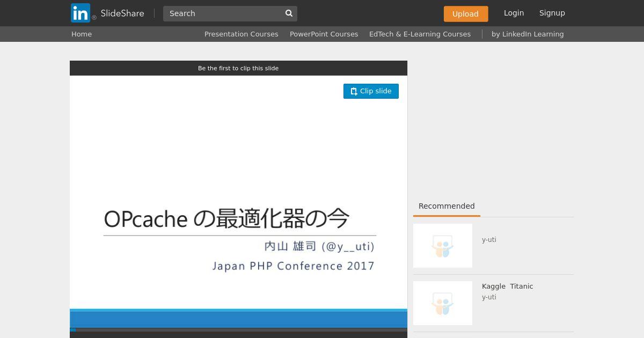644x338 pixels.
Task: Click the Japan PHP Conference 2017 text
Action: [293, 266]
